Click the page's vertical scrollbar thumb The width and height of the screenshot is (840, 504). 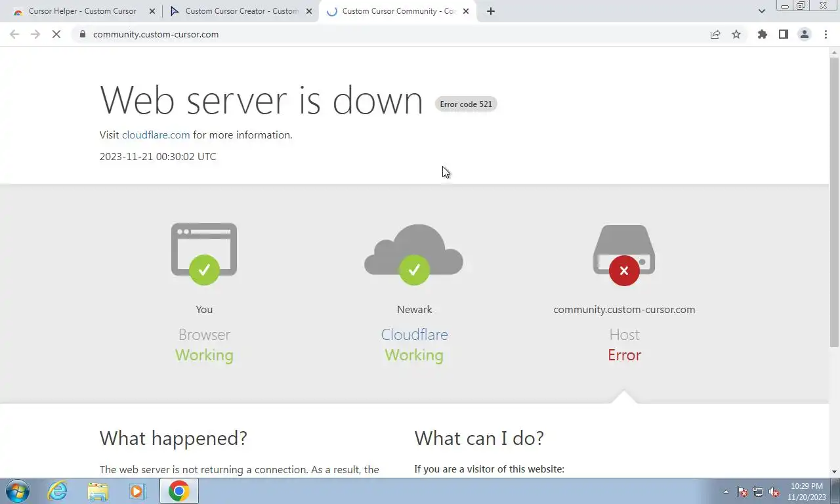pyautogui.click(x=834, y=202)
